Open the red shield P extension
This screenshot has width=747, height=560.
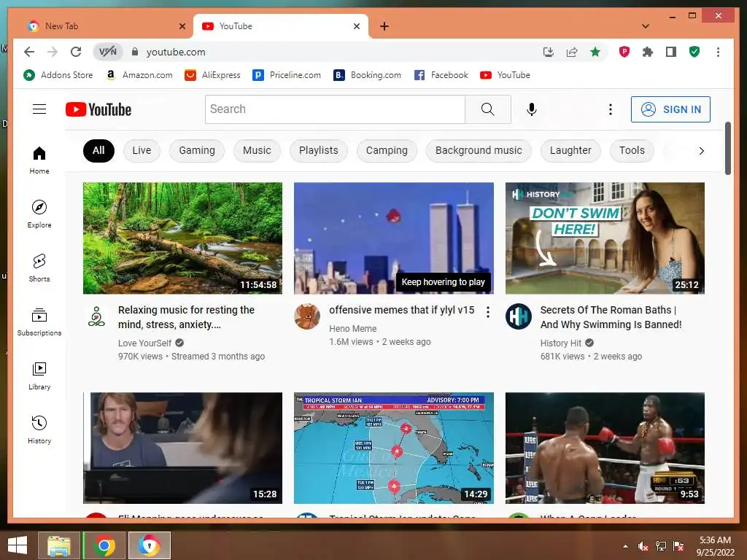[624, 52]
